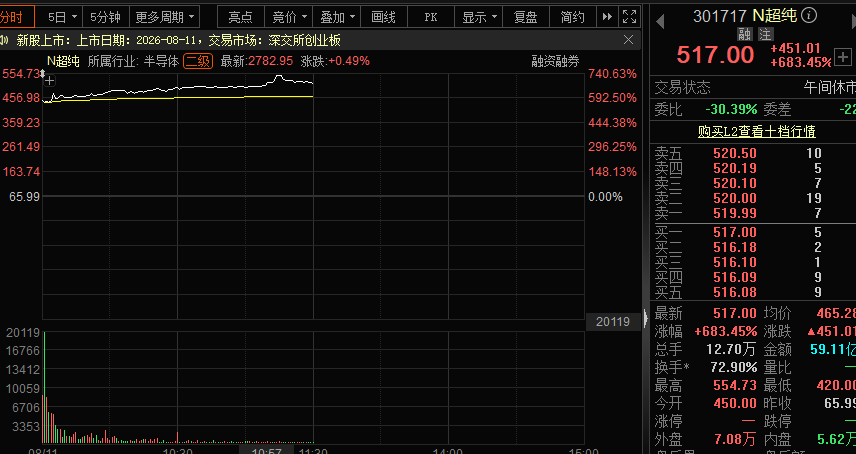Click the 融资融券 label
This screenshot has width=856, height=454.
(x=555, y=61)
